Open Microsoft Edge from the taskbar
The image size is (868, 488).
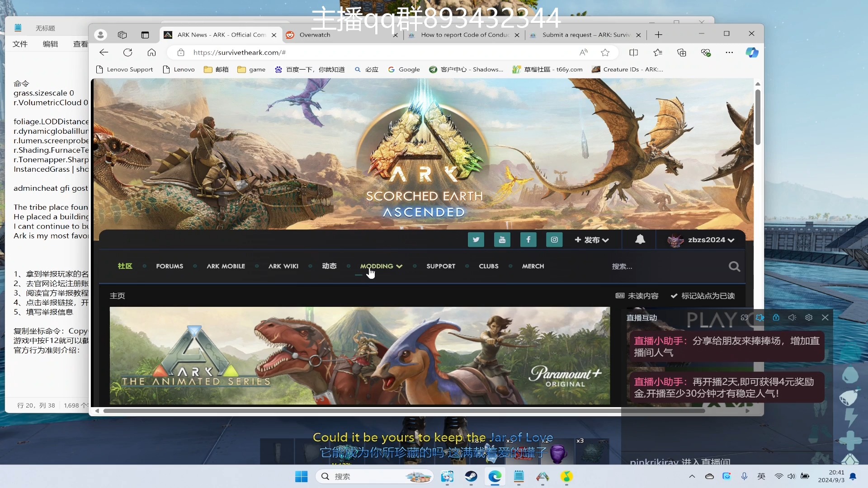[x=495, y=476]
